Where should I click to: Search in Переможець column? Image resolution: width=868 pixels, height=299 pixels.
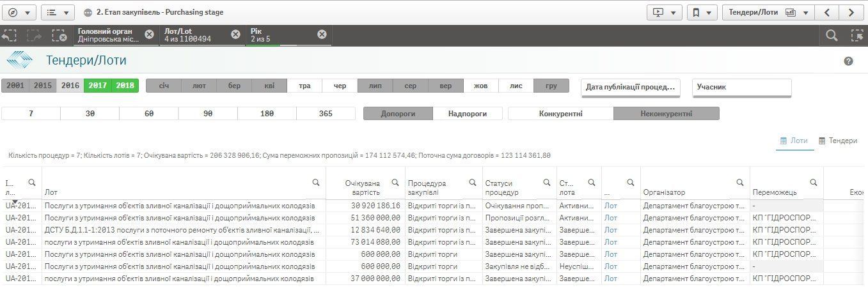(814, 183)
